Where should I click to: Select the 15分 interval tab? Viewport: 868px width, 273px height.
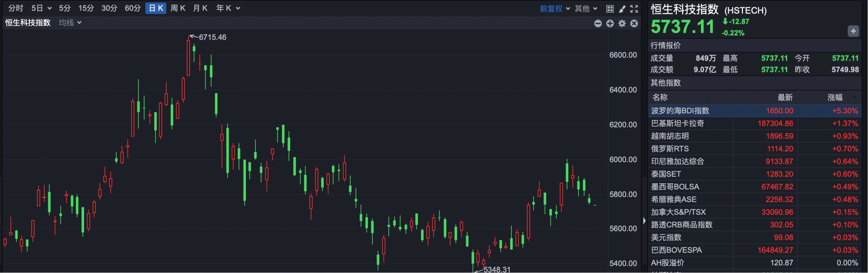86,8
